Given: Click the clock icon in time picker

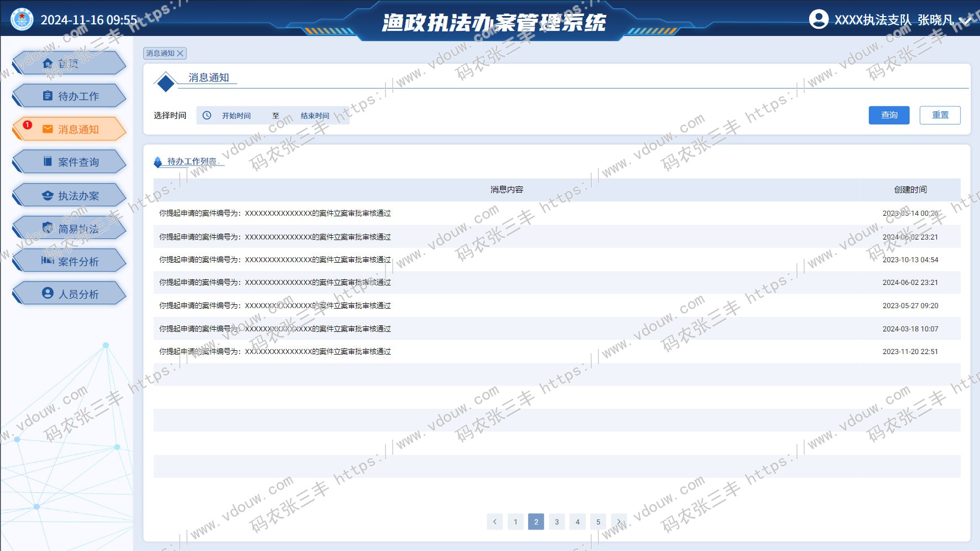Looking at the screenshot, I should tap(207, 116).
